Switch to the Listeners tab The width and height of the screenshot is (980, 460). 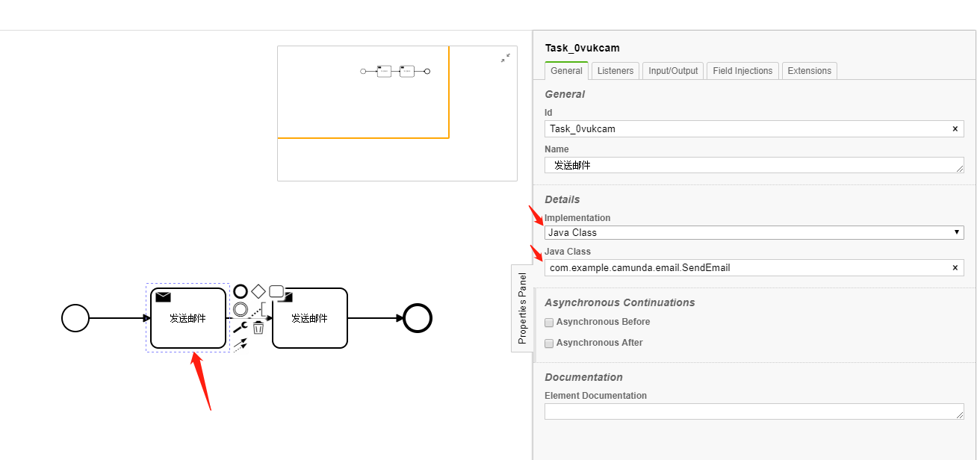tap(615, 71)
